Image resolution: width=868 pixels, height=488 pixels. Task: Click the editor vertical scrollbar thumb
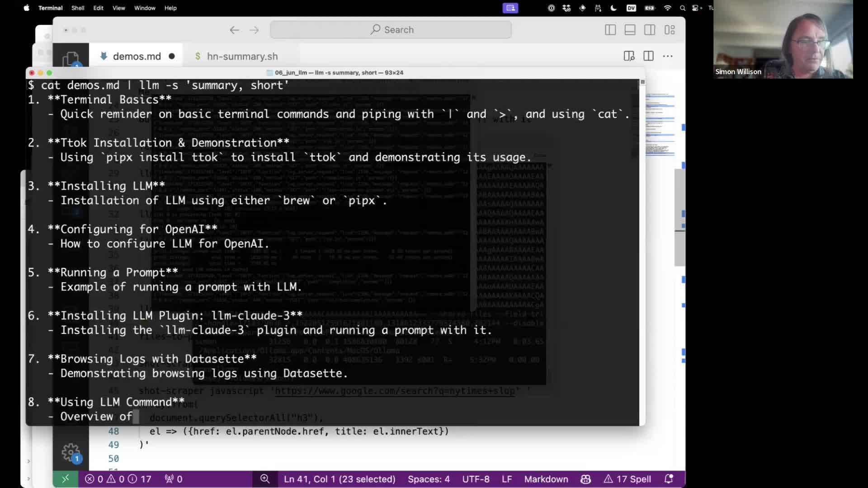coord(679,217)
